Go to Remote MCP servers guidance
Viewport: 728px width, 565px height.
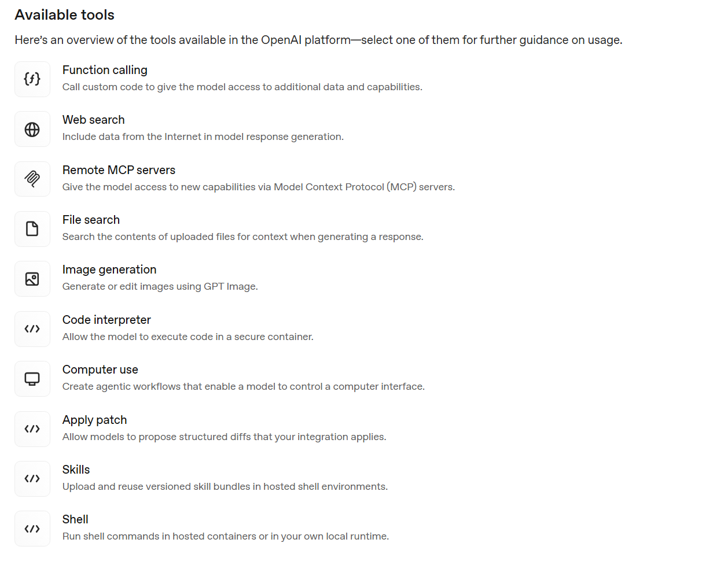[119, 170]
